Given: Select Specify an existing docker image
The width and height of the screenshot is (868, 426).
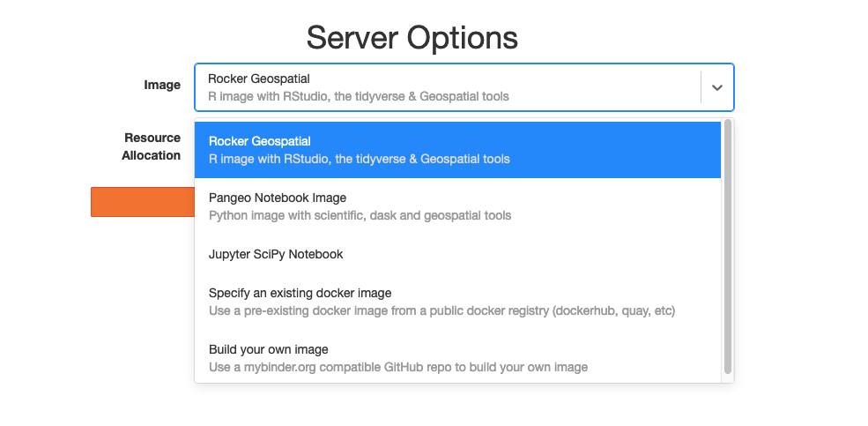Looking at the screenshot, I should [458, 302].
